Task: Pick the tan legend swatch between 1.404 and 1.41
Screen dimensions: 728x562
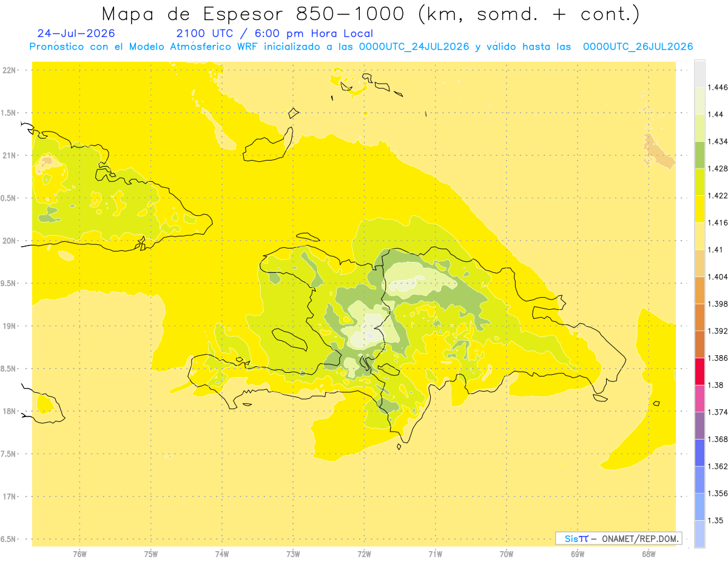Action: point(699,263)
